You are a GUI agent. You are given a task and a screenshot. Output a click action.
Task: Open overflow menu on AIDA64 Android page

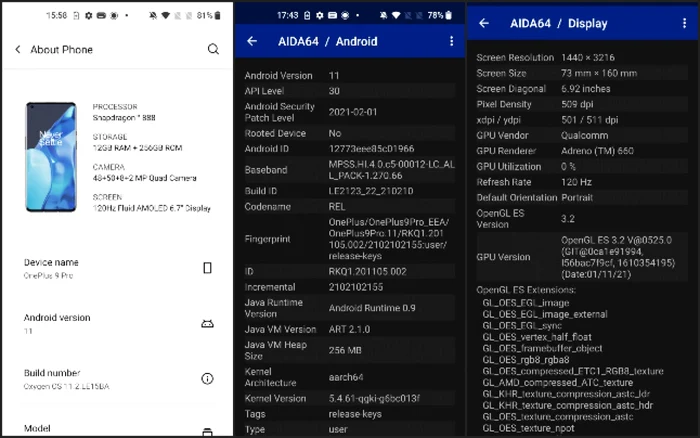pos(452,41)
